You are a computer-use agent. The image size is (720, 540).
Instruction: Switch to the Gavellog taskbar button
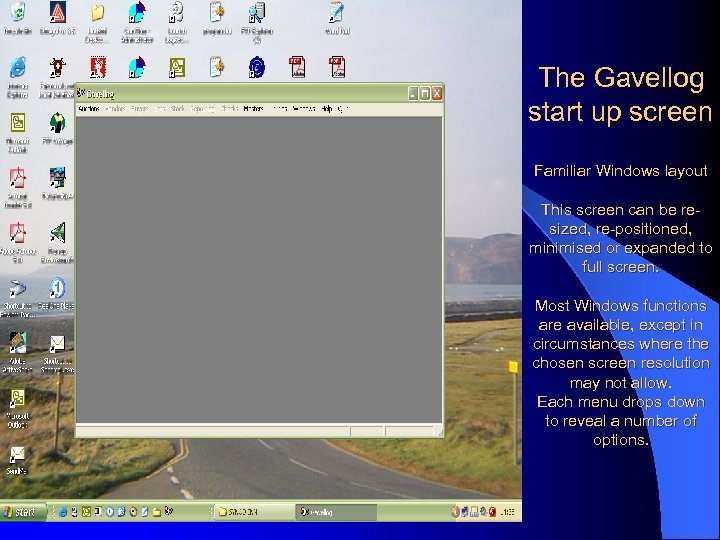pyautogui.click(x=336, y=512)
